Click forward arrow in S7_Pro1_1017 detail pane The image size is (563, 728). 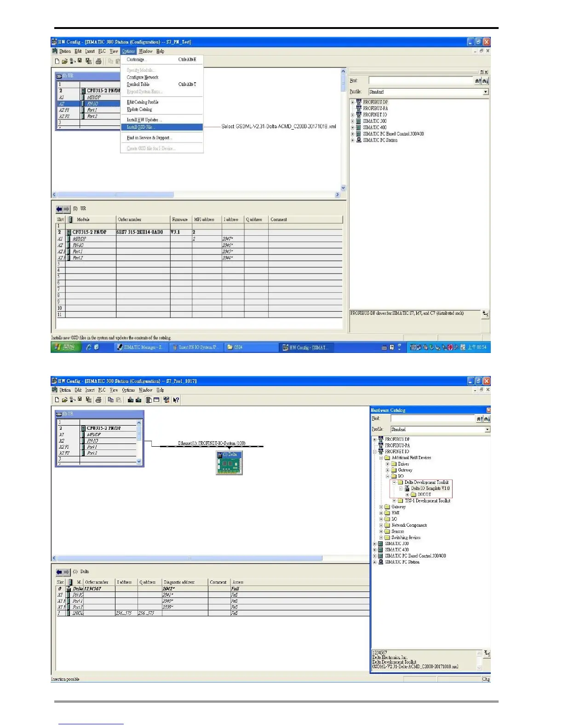tap(66, 572)
